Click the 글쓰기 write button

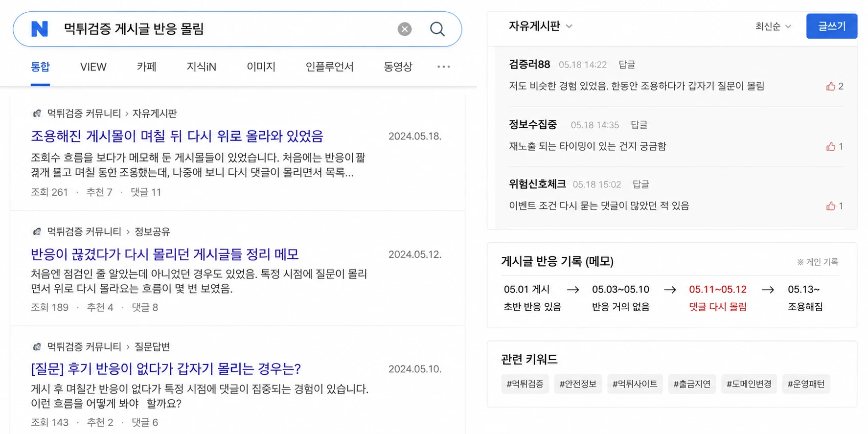[832, 26]
